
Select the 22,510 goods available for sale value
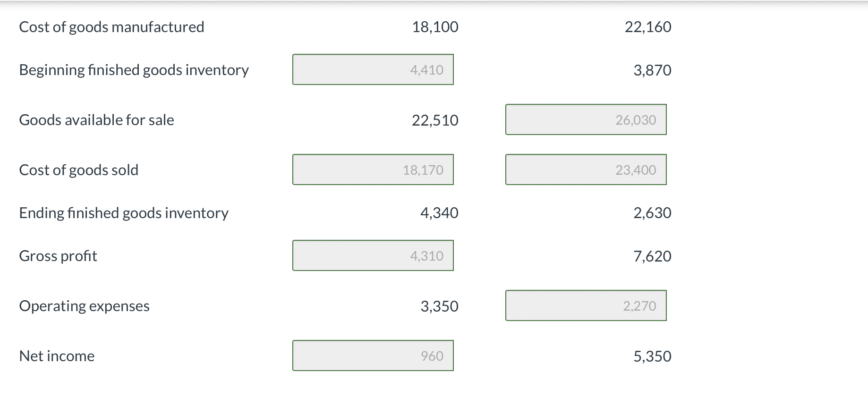[x=435, y=120]
